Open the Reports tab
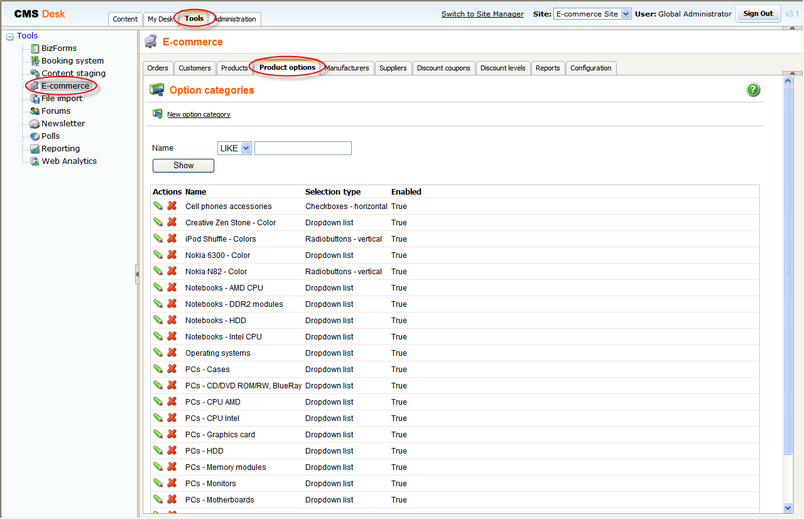The image size is (804, 519). pos(548,68)
